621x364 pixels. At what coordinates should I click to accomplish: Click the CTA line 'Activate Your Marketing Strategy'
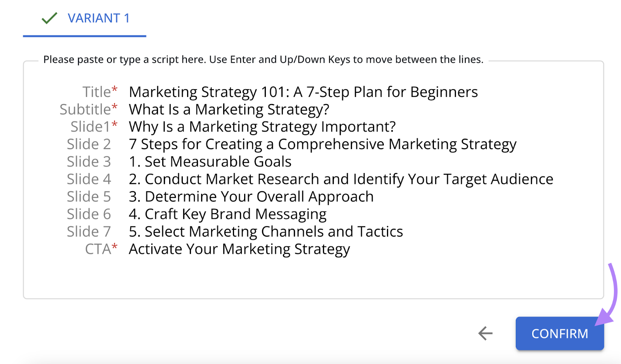[x=239, y=249]
